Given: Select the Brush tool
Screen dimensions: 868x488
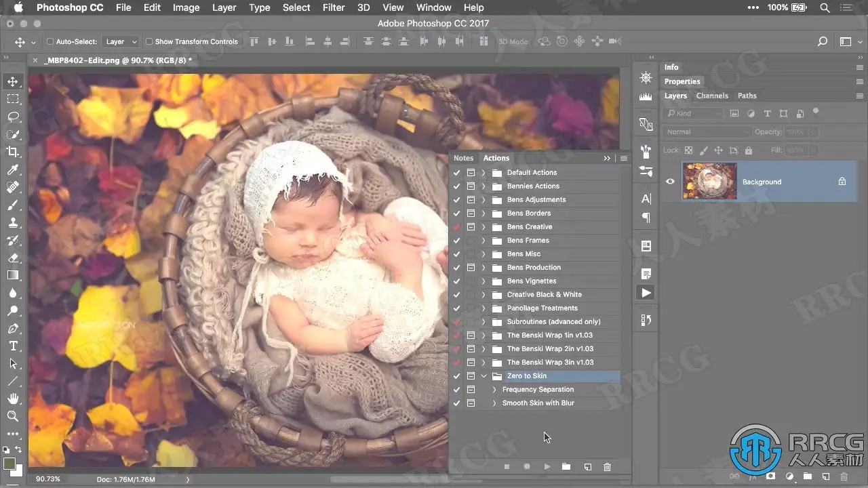Looking at the screenshot, I should coord(13,205).
